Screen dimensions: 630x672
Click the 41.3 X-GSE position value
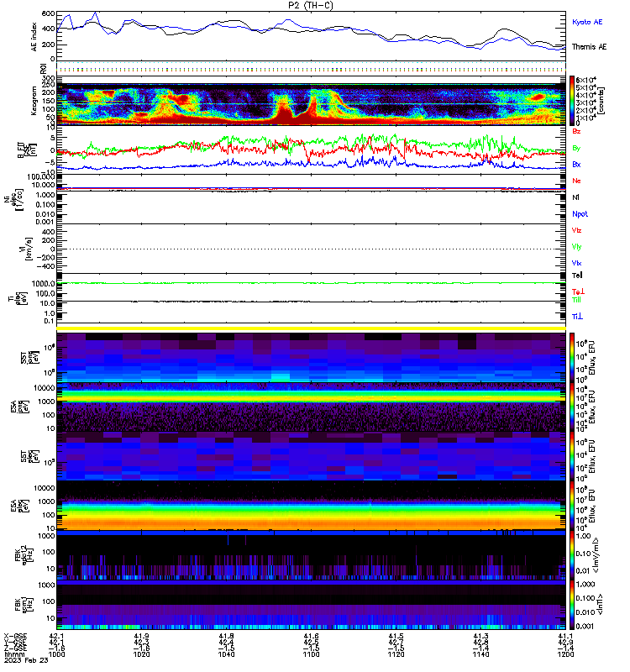click(x=480, y=636)
